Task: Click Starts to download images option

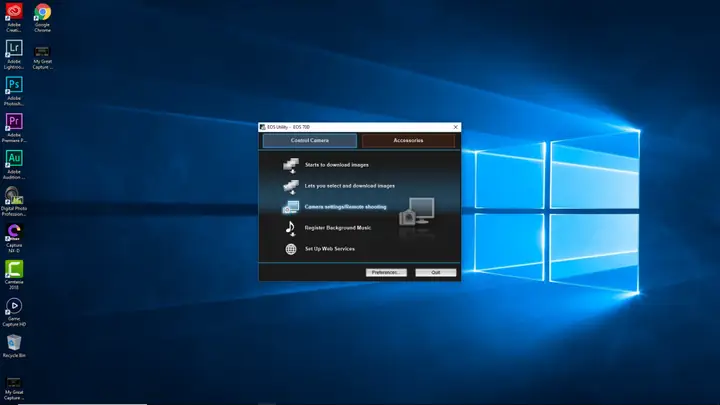Action: click(x=336, y=165)
